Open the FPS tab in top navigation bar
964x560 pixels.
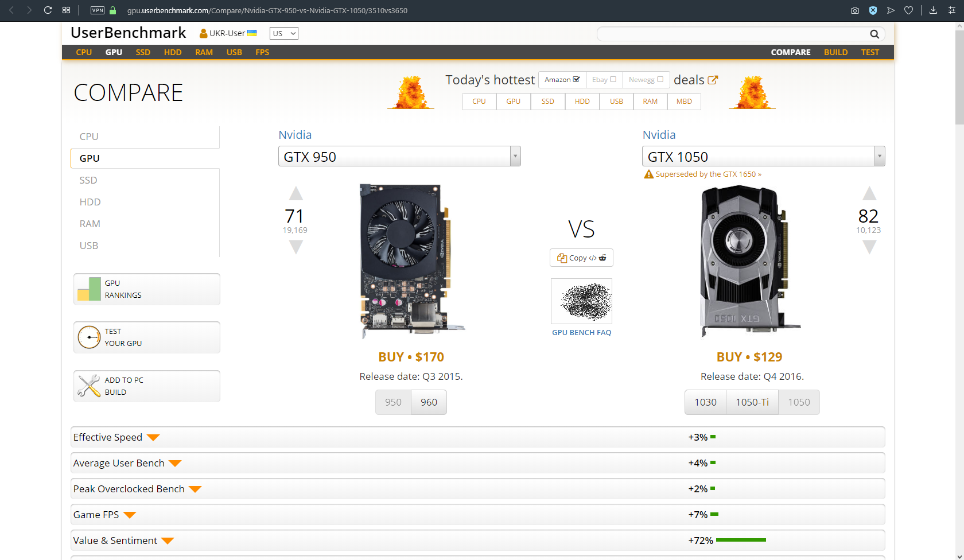point(262,52)
